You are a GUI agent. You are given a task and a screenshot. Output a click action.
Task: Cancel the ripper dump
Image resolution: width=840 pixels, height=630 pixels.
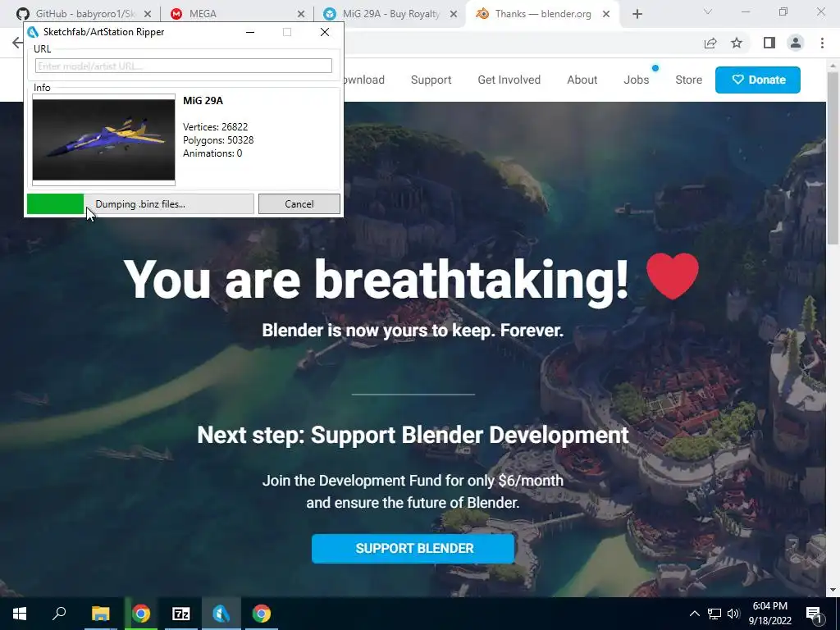pyautogui.click(x=299, y=204)
